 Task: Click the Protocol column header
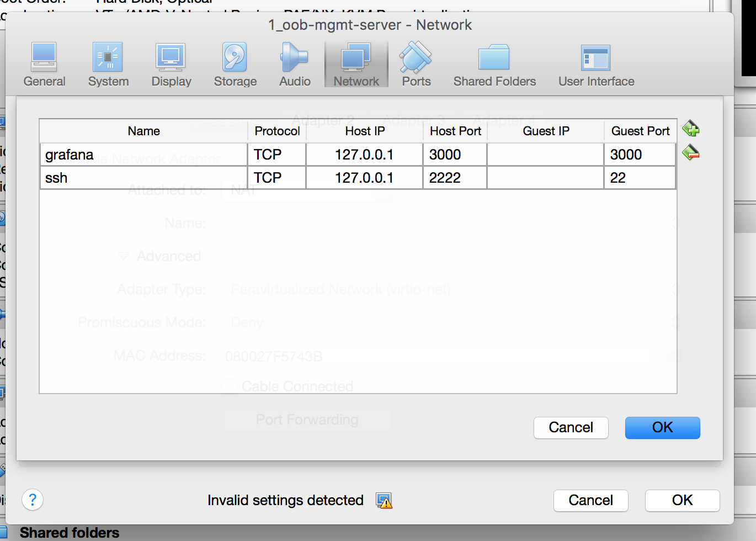coord(277,131)
